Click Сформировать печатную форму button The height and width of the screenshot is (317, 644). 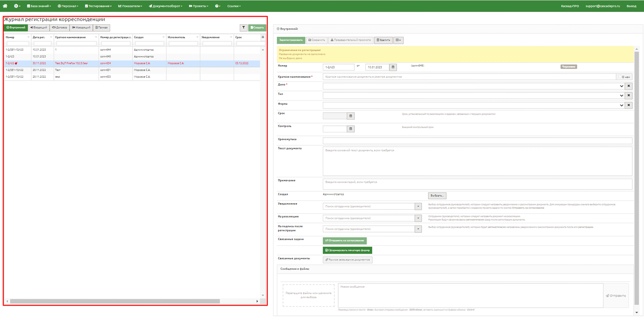tap(347, 250)
